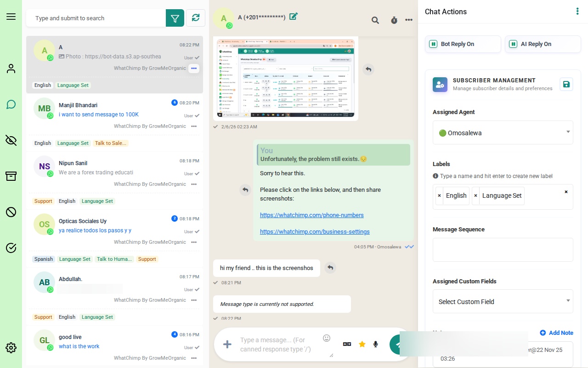Open Chat Actions vertical dots menu
The height and width of the screenshot is (368, 588).
(x=577, y=11)
